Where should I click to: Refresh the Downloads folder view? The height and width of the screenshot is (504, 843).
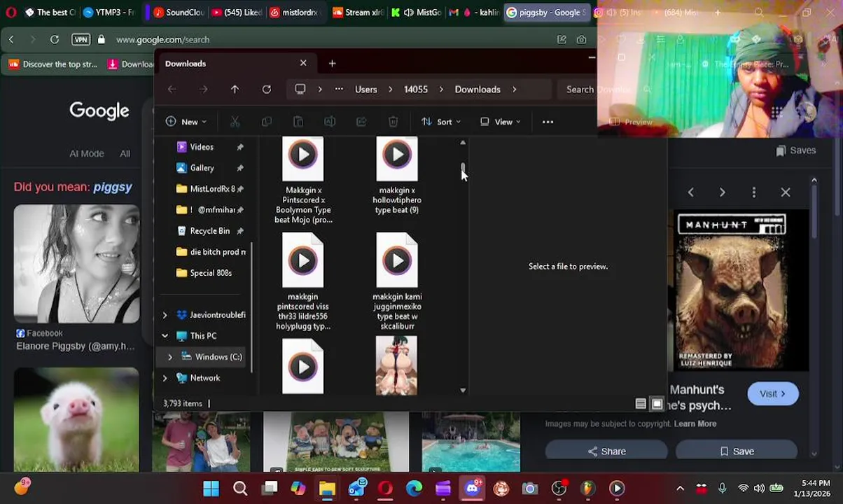pos(267,90)
